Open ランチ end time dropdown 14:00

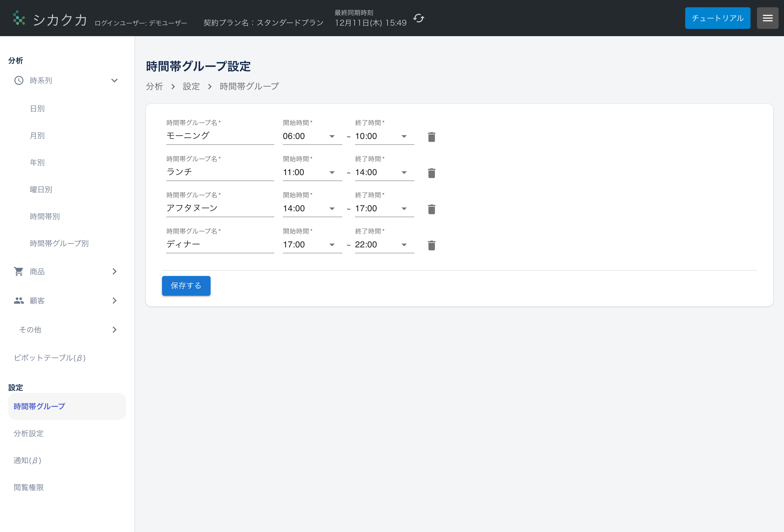tap(384, 172)
